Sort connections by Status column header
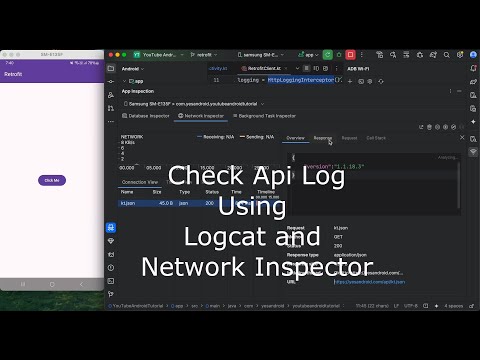Image resolution: width=480 pixels, height=360 pixels. pos(212,192)
